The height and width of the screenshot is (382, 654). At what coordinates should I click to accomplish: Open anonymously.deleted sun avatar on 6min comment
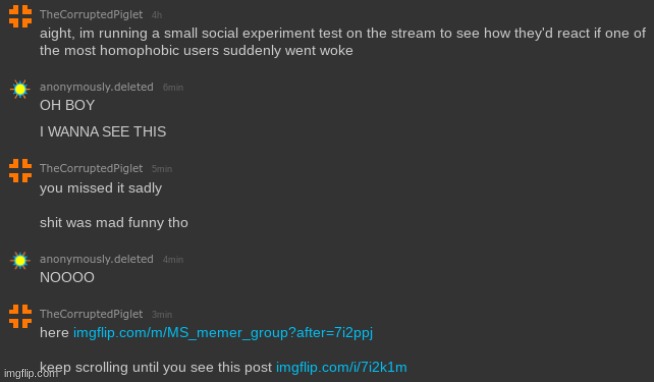(20, 89)
